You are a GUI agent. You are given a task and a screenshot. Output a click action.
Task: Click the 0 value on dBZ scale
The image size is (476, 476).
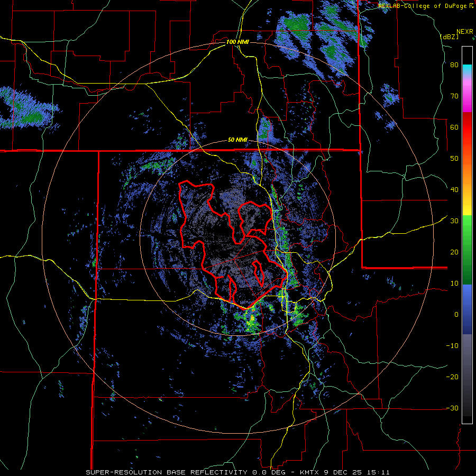pos(456,315)
